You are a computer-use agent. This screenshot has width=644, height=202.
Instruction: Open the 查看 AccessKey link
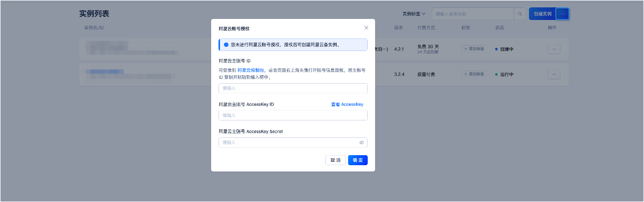(347, 105)
